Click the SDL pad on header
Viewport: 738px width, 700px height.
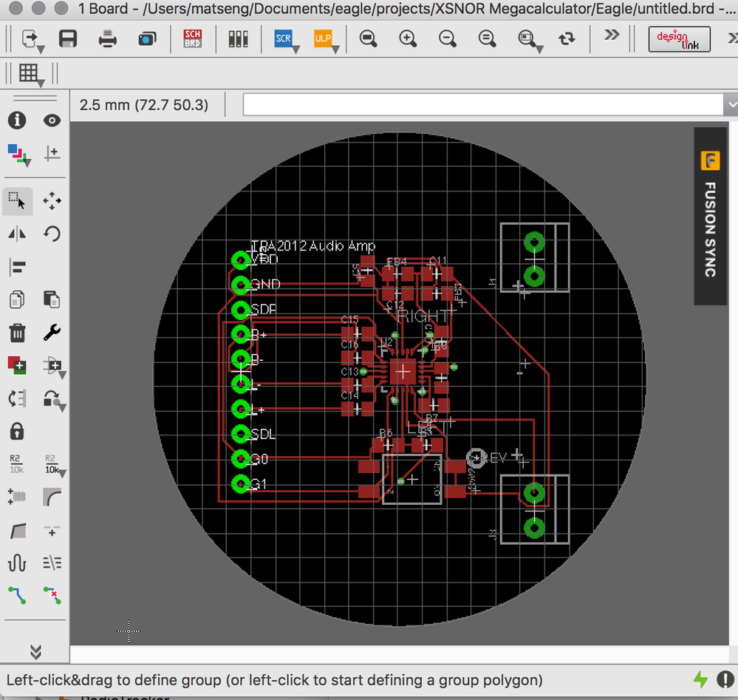(x=241, y=434)
